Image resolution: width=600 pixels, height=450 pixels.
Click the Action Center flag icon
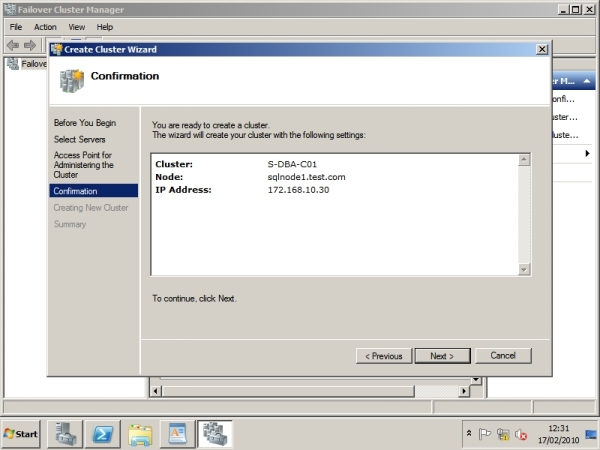coord(484,434)
